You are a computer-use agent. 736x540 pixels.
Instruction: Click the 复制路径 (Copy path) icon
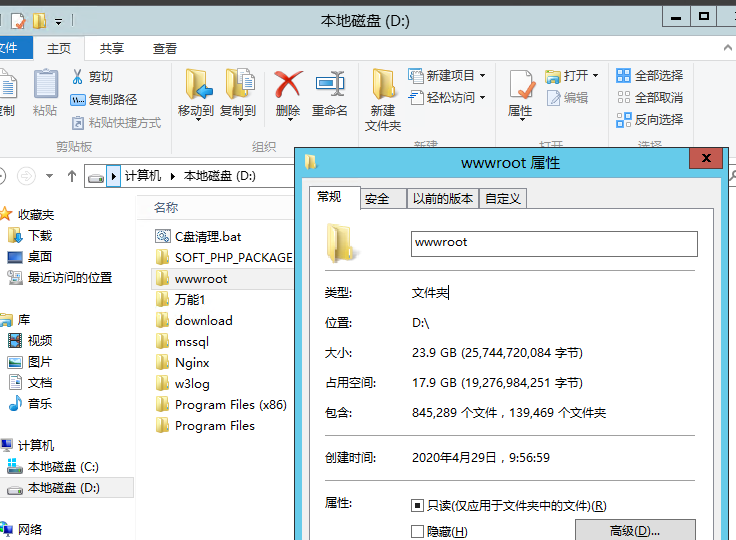click(79, 100)
